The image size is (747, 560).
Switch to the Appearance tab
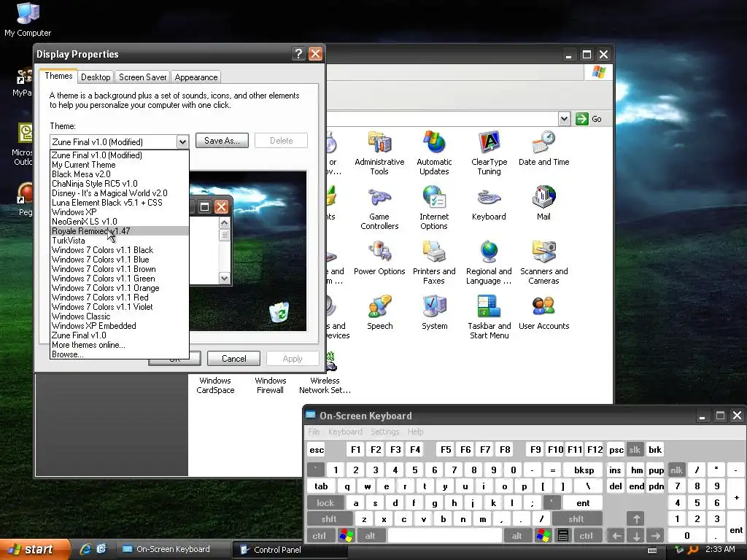coord(196,77)
